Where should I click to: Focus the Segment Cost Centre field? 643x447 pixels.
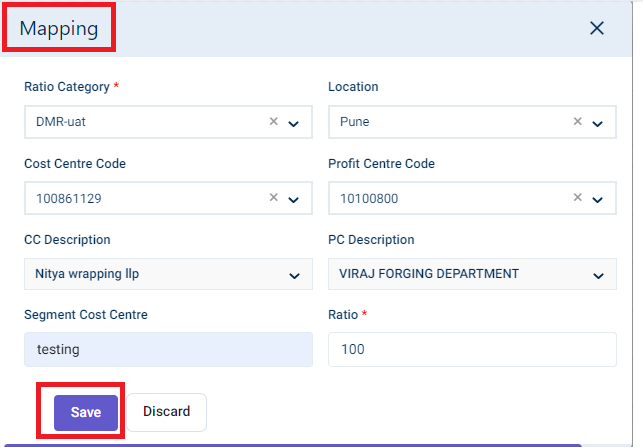169,349
